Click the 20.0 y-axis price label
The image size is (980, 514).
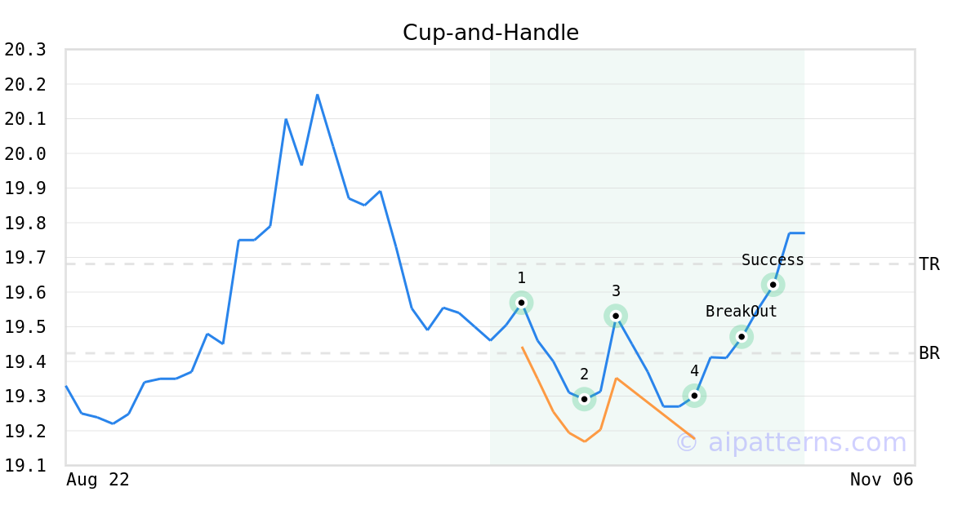pyautogui.click(x=25, y=153)
